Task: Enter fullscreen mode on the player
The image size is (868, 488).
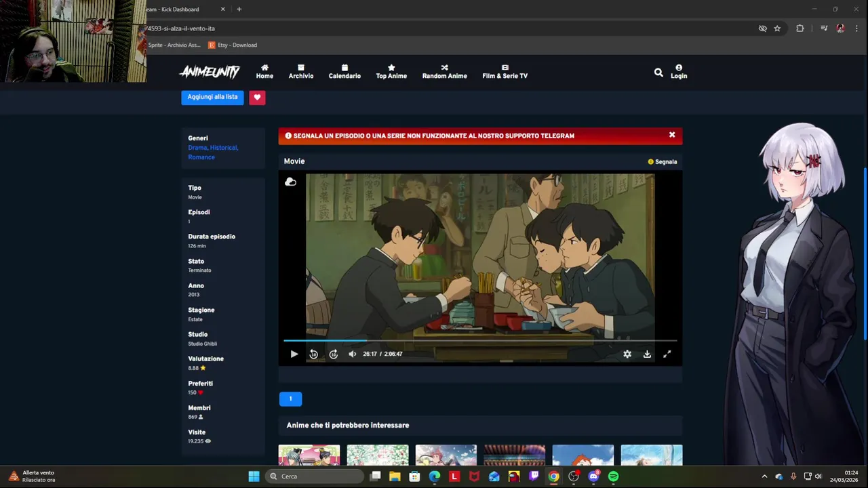Action: 667,354
